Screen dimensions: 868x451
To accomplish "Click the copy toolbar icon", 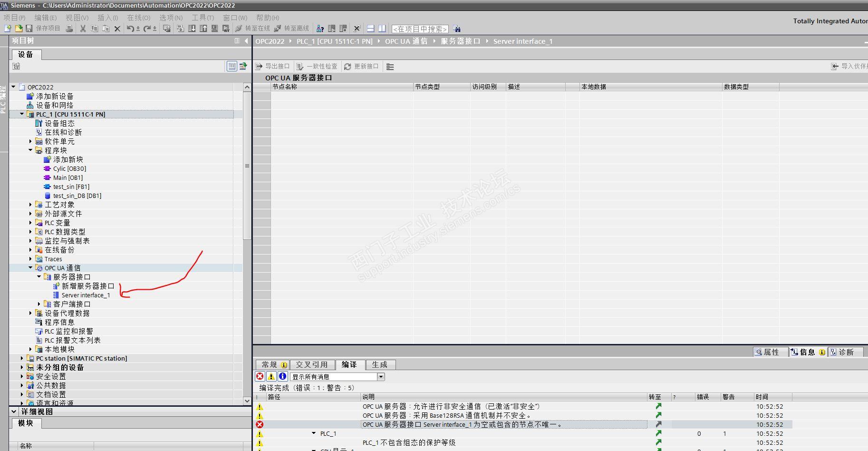I will coord(94,29).
